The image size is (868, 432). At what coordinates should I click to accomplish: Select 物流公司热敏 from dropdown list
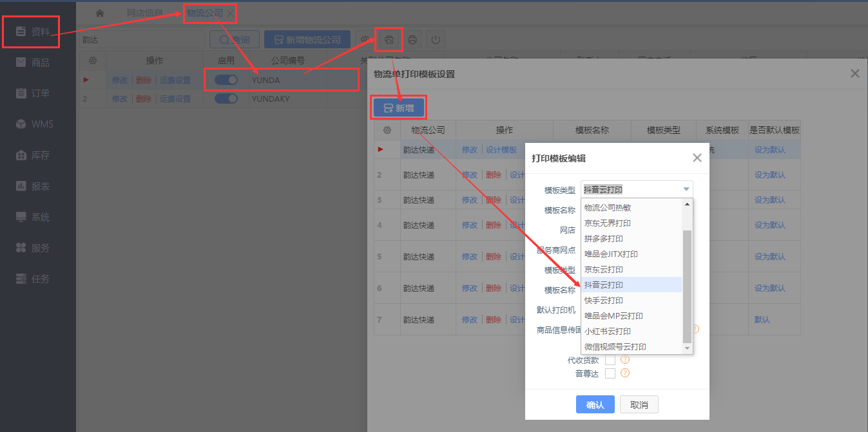pos(632,207)
